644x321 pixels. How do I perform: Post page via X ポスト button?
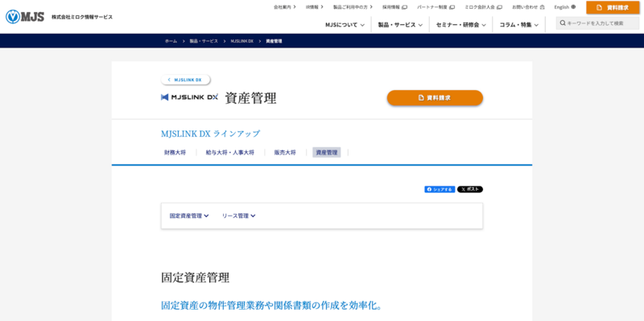(470, 189)
